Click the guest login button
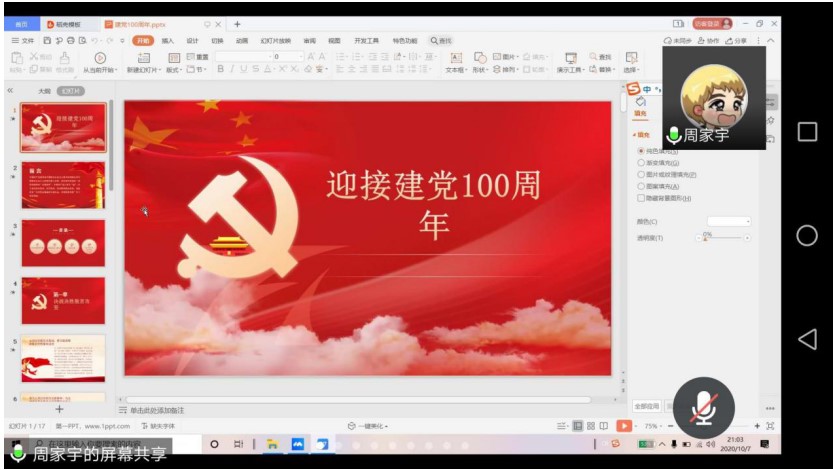The image size is (833, 470). pyautogui.click(x=712, y=24)
